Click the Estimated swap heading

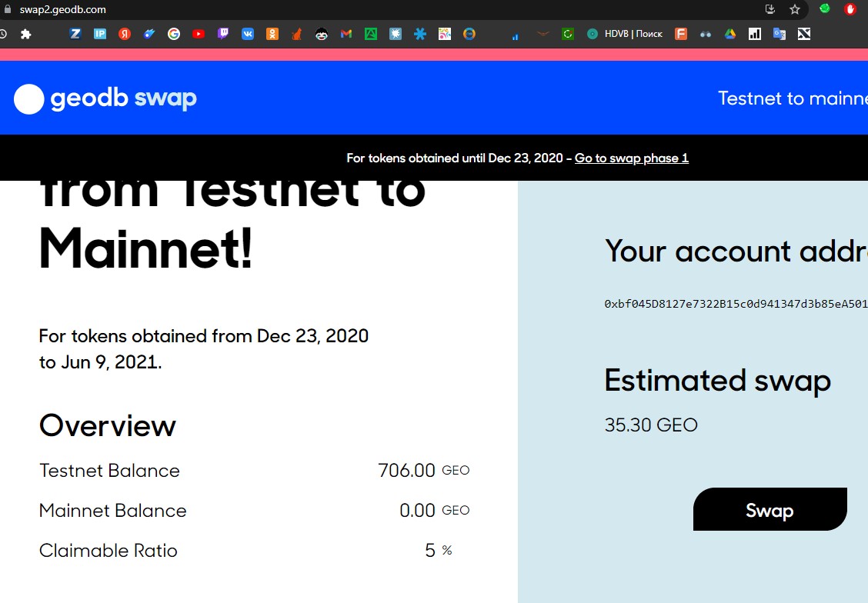pyautogui.click(x=717, y=381)
